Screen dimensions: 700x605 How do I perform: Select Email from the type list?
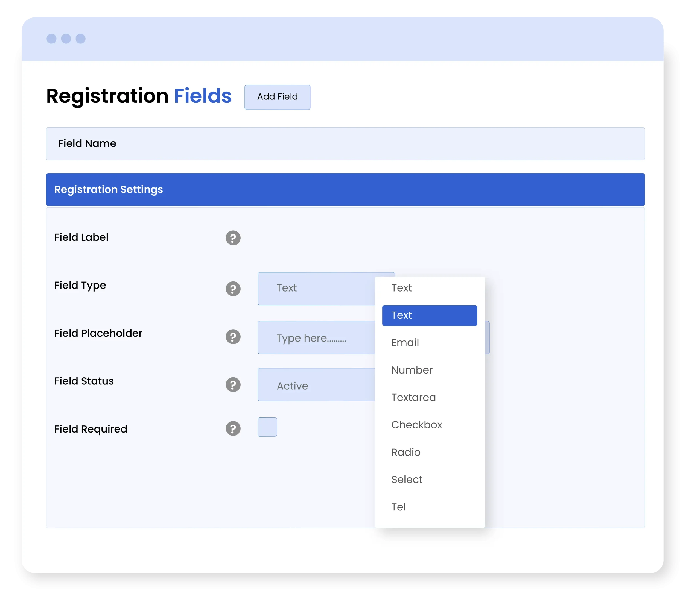pyautogui.click(x=405, y=343)
